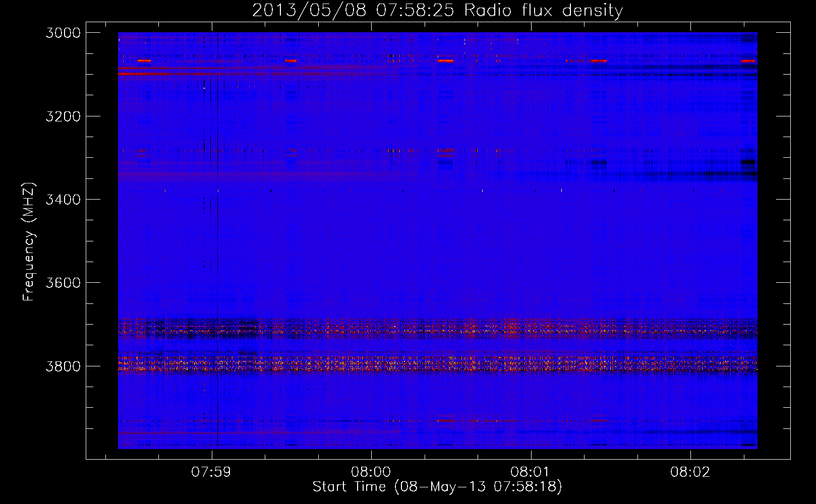
Task: Click the 3800 frequency tick label
Action: coord(63,366)
